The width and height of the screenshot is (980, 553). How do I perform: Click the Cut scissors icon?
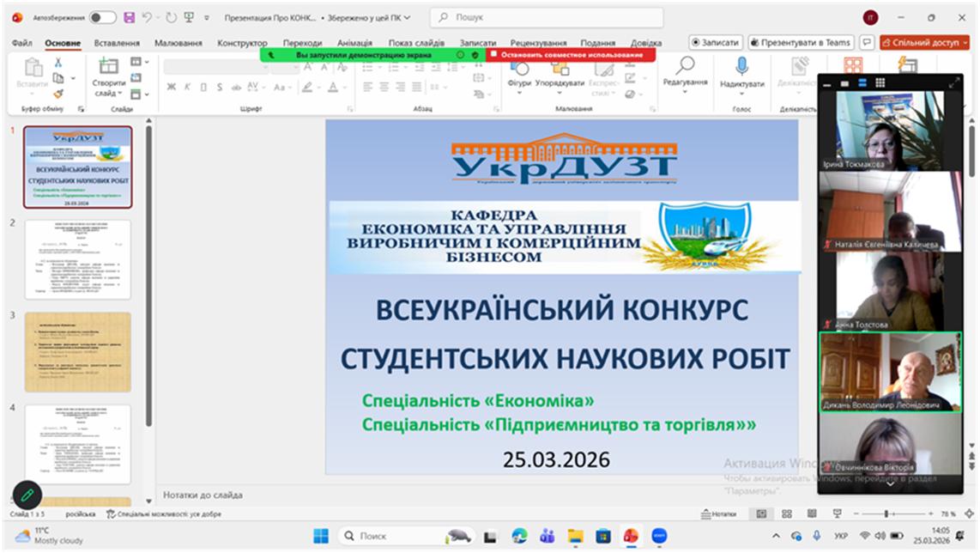pyautogui.click(x=58, y=63)
